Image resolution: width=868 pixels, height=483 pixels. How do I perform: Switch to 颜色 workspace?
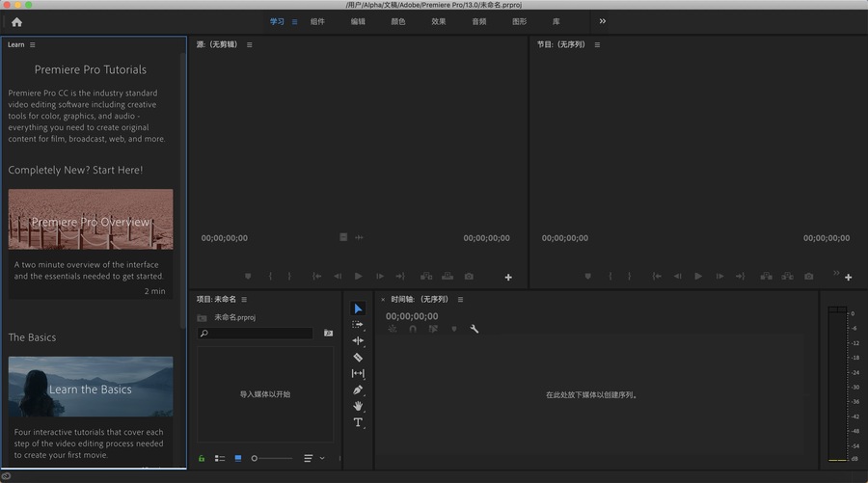(x=398, y=21)
